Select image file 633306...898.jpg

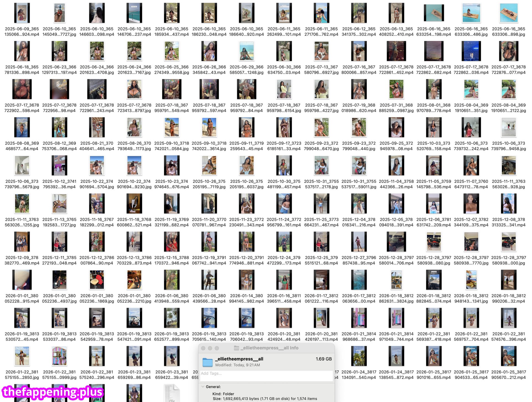[x=508, y=13]
